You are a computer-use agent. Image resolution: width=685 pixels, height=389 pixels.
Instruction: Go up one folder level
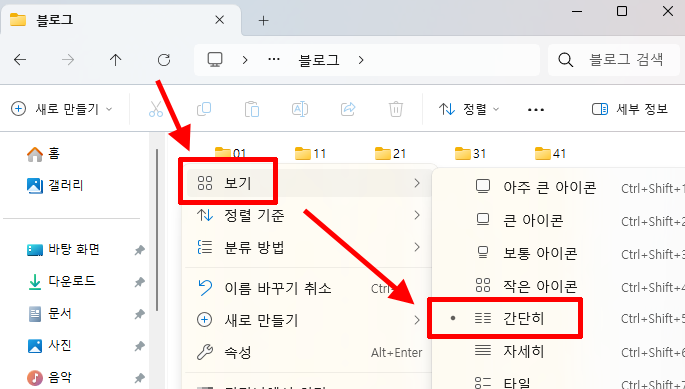tap(115, 59)
